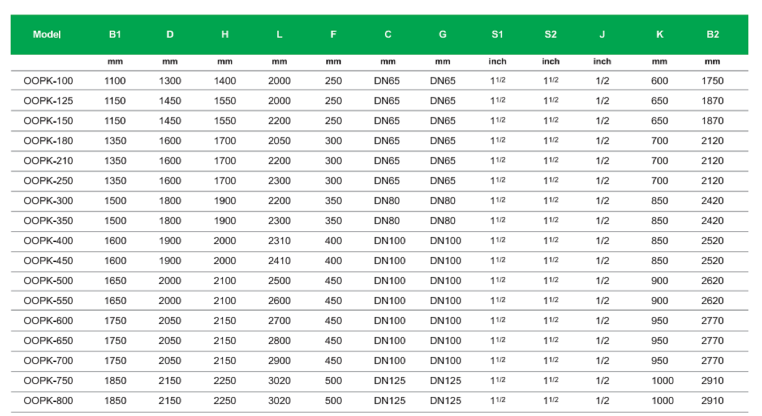
Task: Select the OOPK-100 model row label
Action: (48, 81)
